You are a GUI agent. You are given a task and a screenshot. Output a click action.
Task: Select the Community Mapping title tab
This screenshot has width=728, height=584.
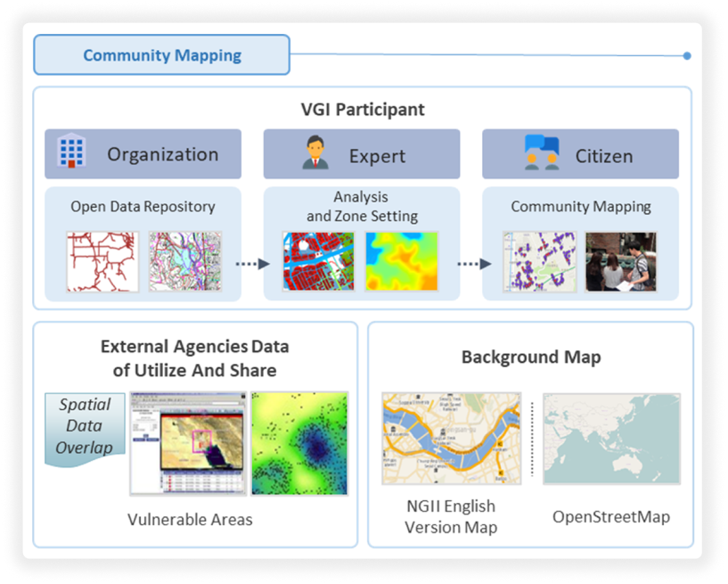pyautogui.click(x=161, y=55)
